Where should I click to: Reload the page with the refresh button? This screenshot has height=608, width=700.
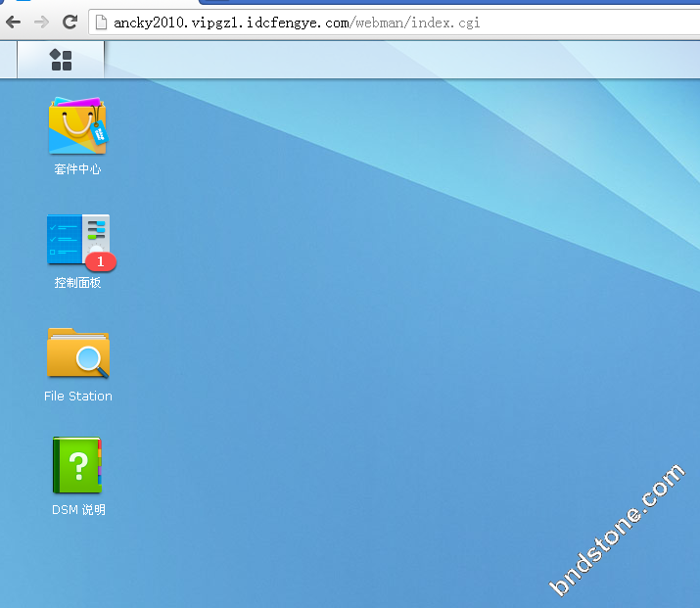[x=70, y=22]
